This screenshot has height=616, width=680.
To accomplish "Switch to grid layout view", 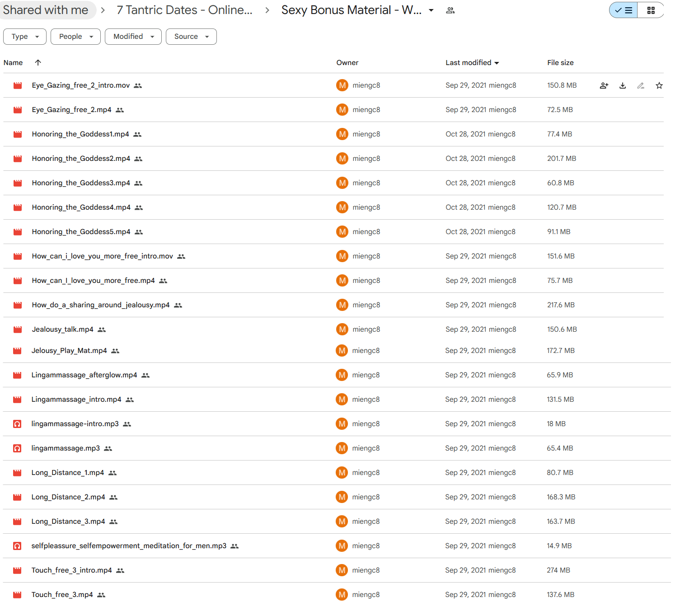I will tap(651, 10).
